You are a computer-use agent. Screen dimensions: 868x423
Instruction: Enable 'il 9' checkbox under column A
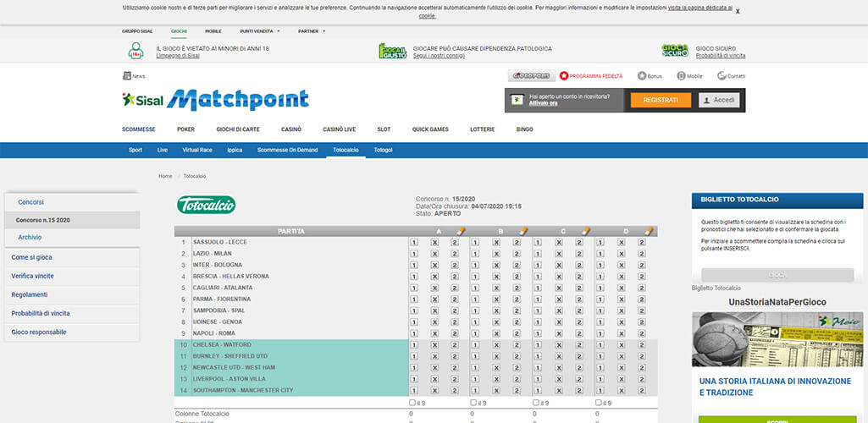[412, 403]
